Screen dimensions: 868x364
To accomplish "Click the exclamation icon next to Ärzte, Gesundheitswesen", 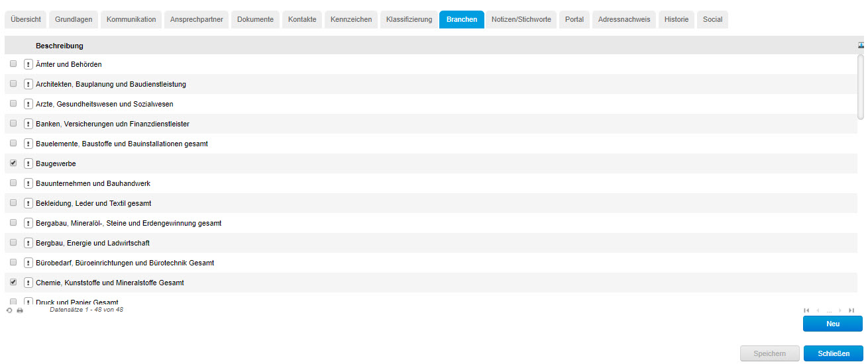I will coord(28,104).
